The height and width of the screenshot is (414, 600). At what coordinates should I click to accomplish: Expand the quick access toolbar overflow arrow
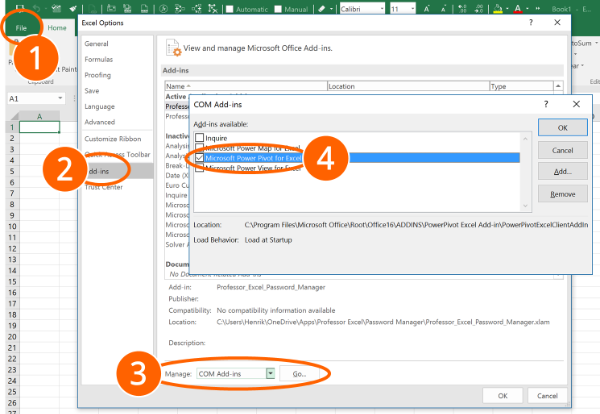click(538, 8)
